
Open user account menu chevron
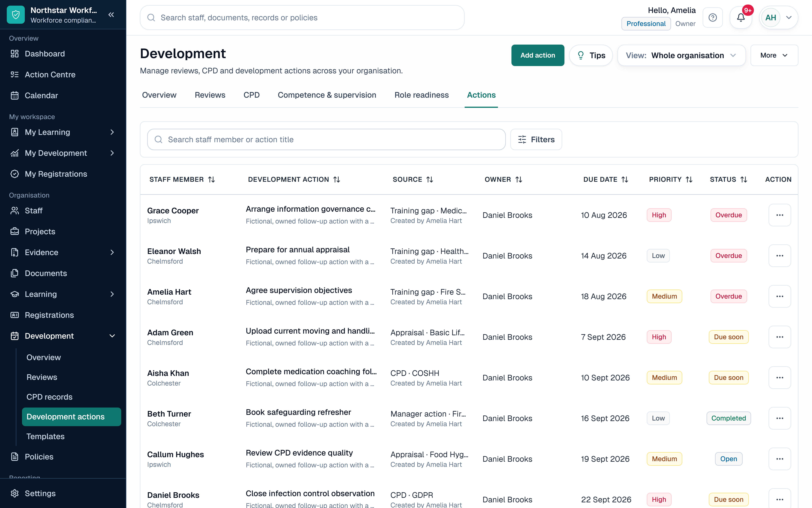789,17
